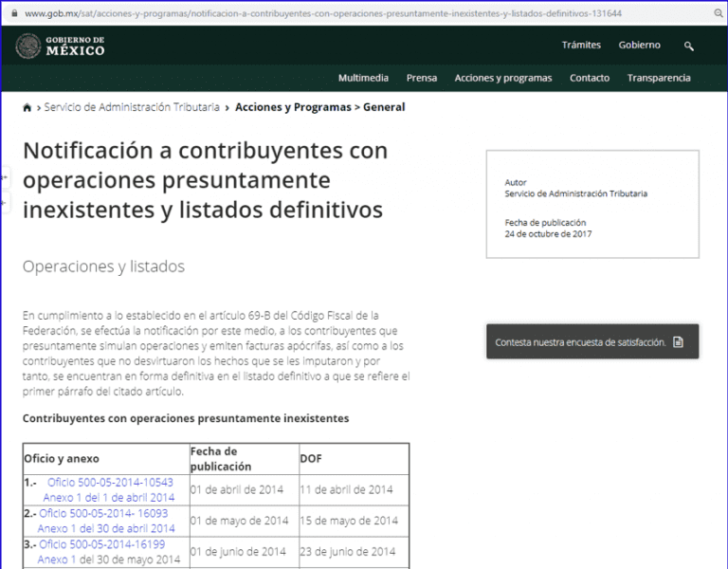Click the padlock icon in address bar

click(15, 13)
